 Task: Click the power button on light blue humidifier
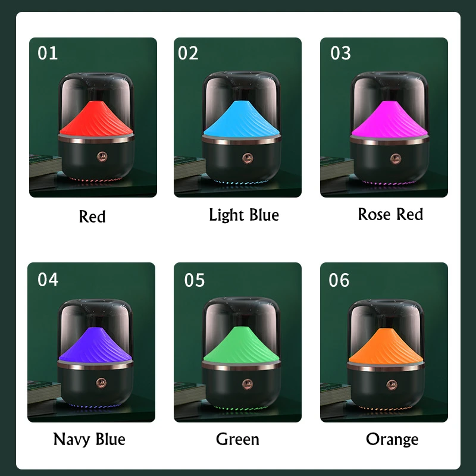coord(248,158)
